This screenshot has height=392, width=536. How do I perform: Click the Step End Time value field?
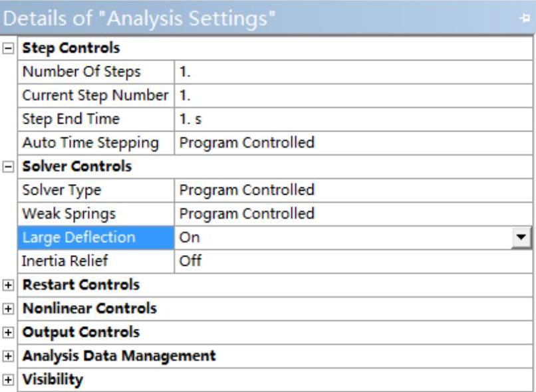pos(352,120)
